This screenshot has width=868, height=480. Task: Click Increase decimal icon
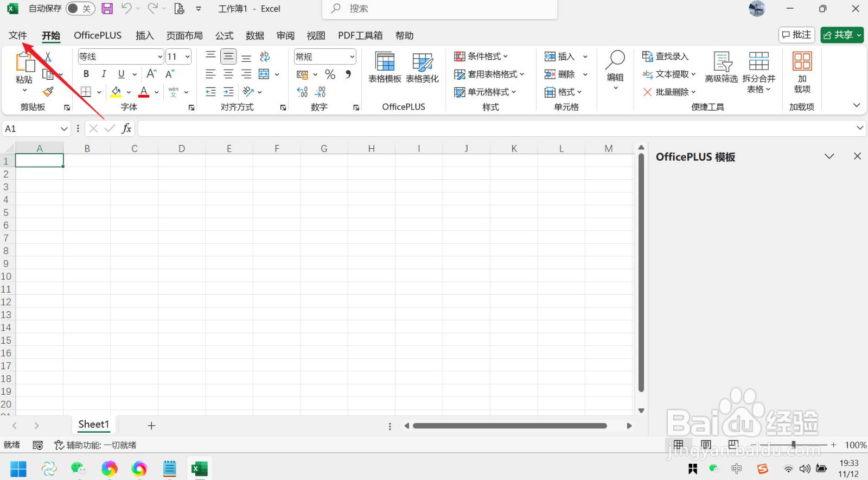[302, 92]
